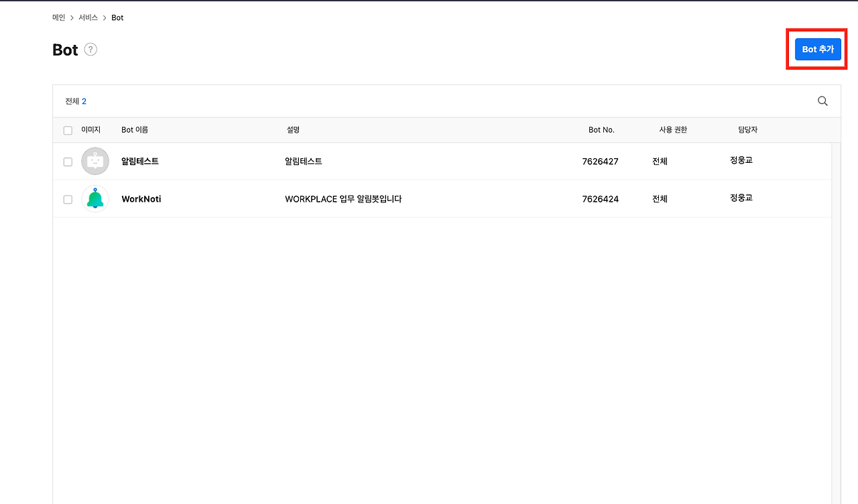This screenshot has width=858, height=504.
Task: Open the search magnifier icon
Action: point(822,101)
